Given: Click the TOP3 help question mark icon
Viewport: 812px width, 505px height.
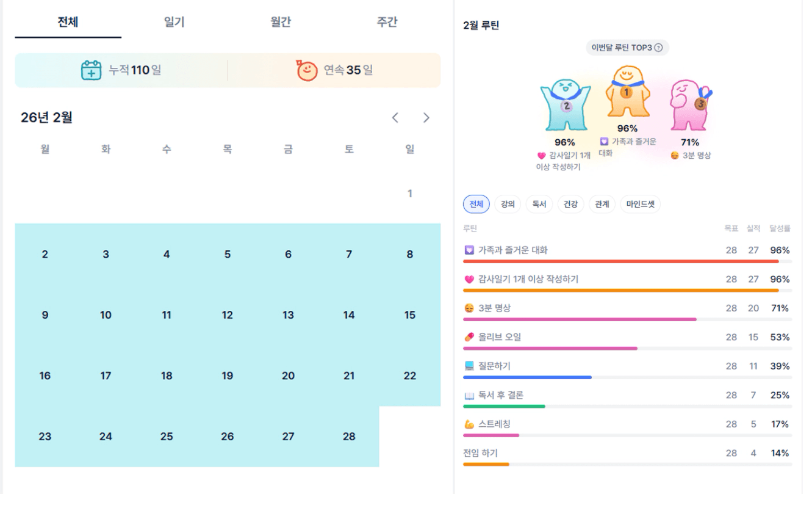Looking at the screenshot, I should pos(658,48).
